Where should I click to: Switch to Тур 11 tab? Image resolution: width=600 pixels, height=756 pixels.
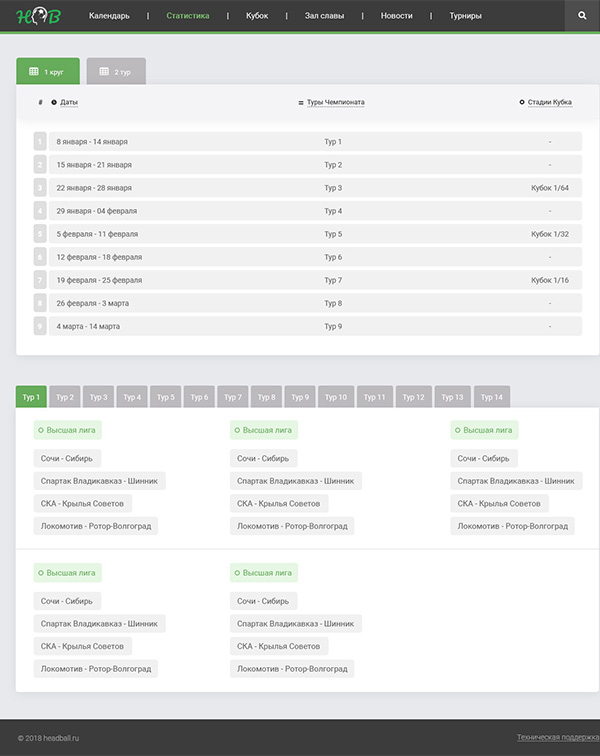pyautogui.click(x=375, y=397)
